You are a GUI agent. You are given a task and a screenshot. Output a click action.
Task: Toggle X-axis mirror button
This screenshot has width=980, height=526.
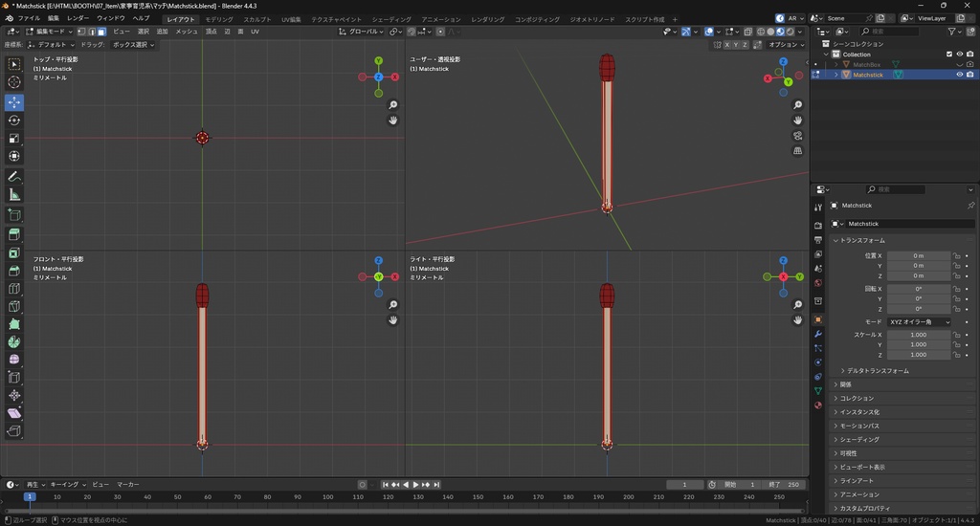(x=727, y=45)
